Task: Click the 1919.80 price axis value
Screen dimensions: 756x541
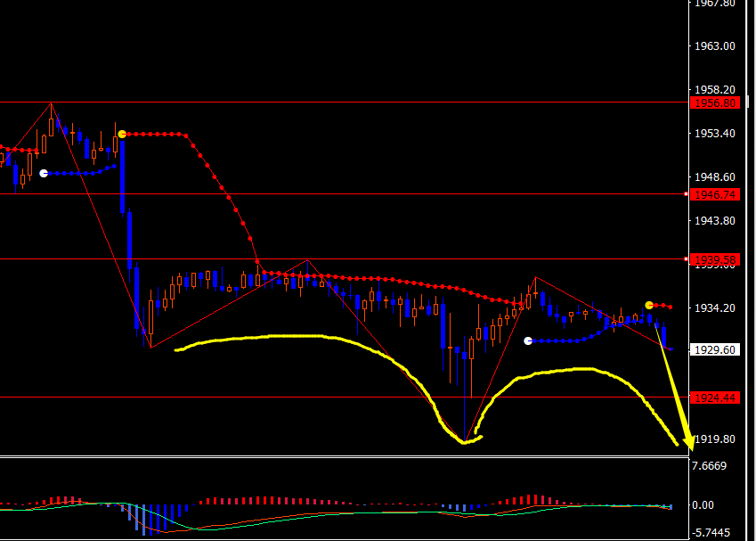Action: pos(714,439)
